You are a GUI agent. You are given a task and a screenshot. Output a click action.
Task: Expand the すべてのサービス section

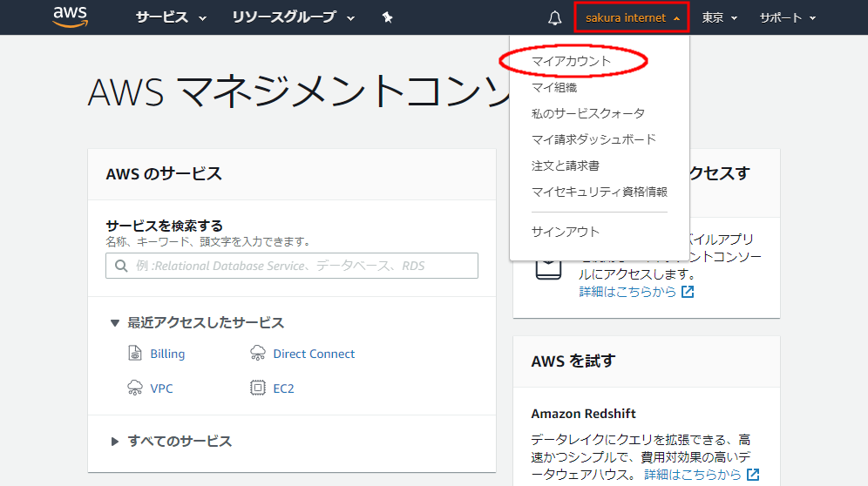[114, 442]
